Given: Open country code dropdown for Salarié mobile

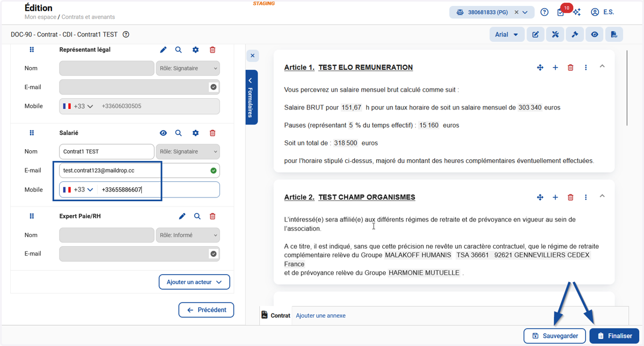Looking at the screenshot, I should tap(78, 189).
